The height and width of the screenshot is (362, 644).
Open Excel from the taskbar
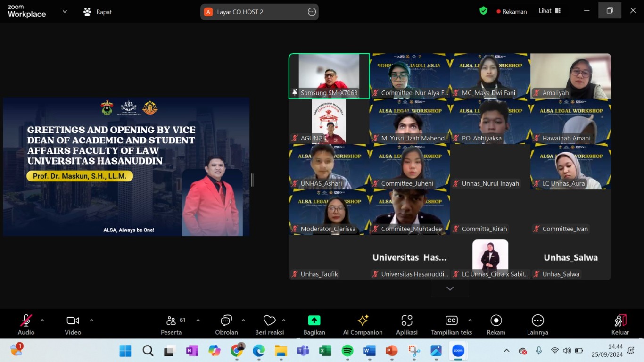click(325, 351)
